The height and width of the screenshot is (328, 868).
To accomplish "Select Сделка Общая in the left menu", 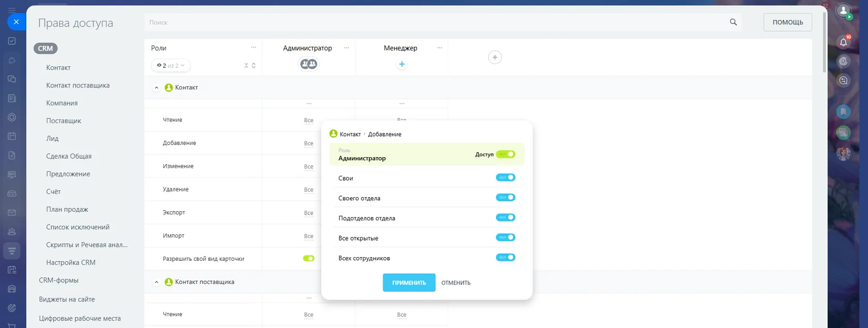I will 69,156.
